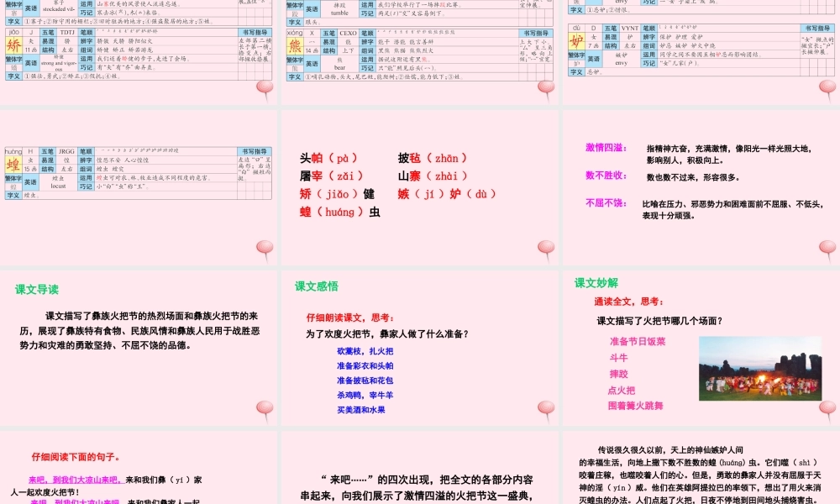
Task: Click the magenta item 围着篝火跳舞
Action: tap(635, 406)
